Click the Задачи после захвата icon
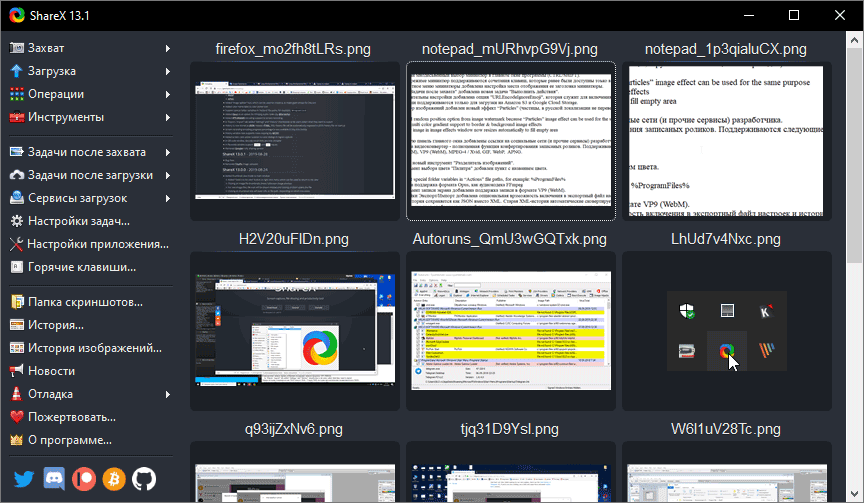864x503 pixels. point(17,152)
